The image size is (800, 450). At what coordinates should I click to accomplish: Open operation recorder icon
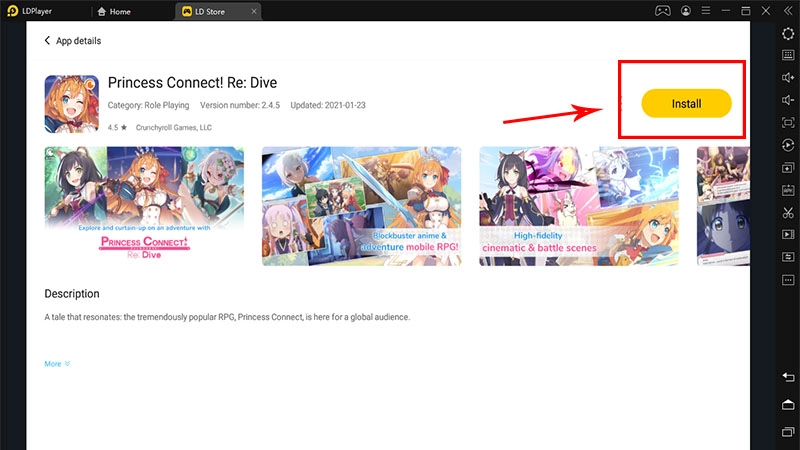click(788, 145)
